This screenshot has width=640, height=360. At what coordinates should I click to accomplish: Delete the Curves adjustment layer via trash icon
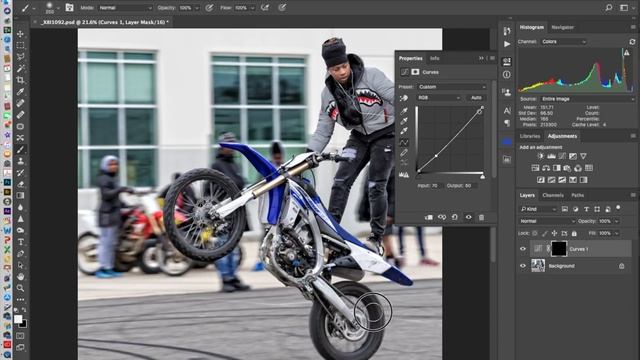click(x=481, y=217)
